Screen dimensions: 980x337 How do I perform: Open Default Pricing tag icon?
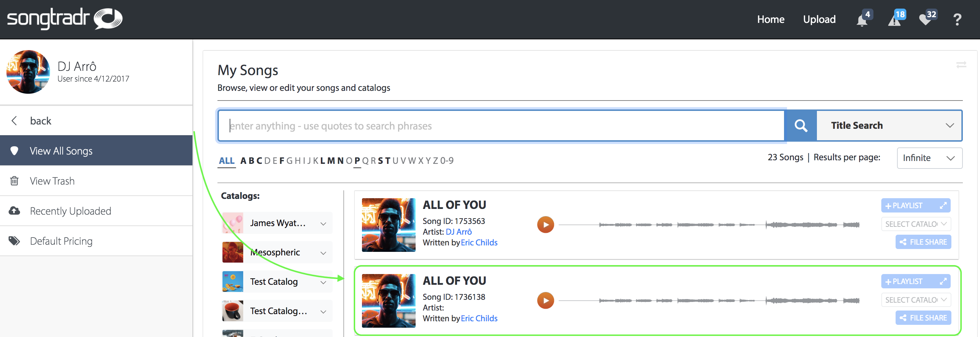(14, 241)
